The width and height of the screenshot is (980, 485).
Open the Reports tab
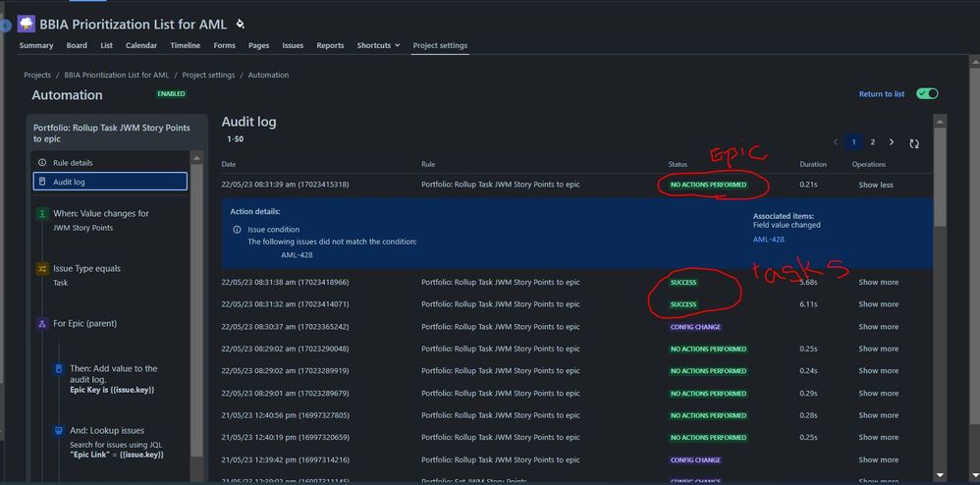(x=330, y=45)
